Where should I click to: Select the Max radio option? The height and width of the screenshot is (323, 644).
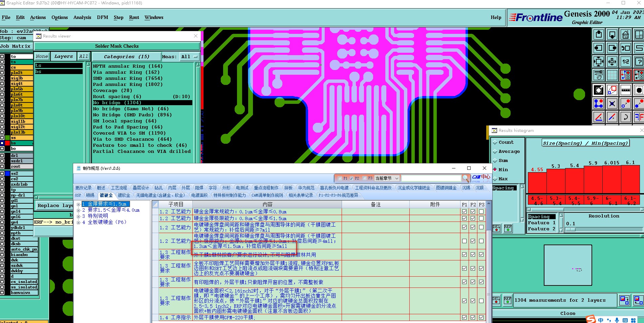click(495, 179)
